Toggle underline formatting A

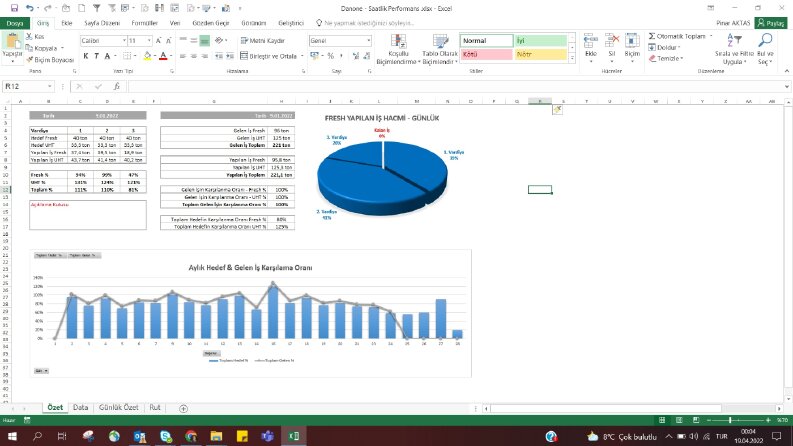click(x=107, y=56)
